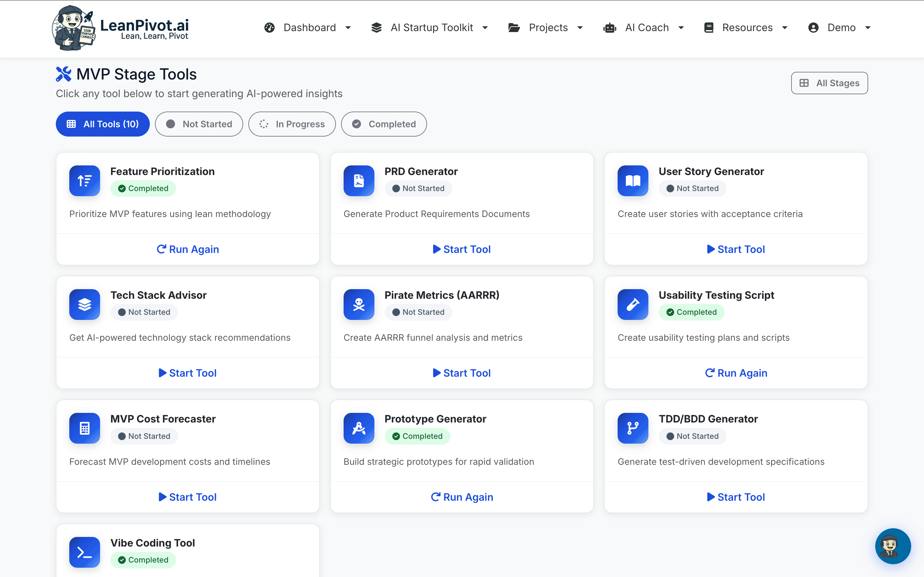Image resolution: width=924 pixels, height=577 pixels.
Task: Click the All Stages button
Action: tap(829, 83)
